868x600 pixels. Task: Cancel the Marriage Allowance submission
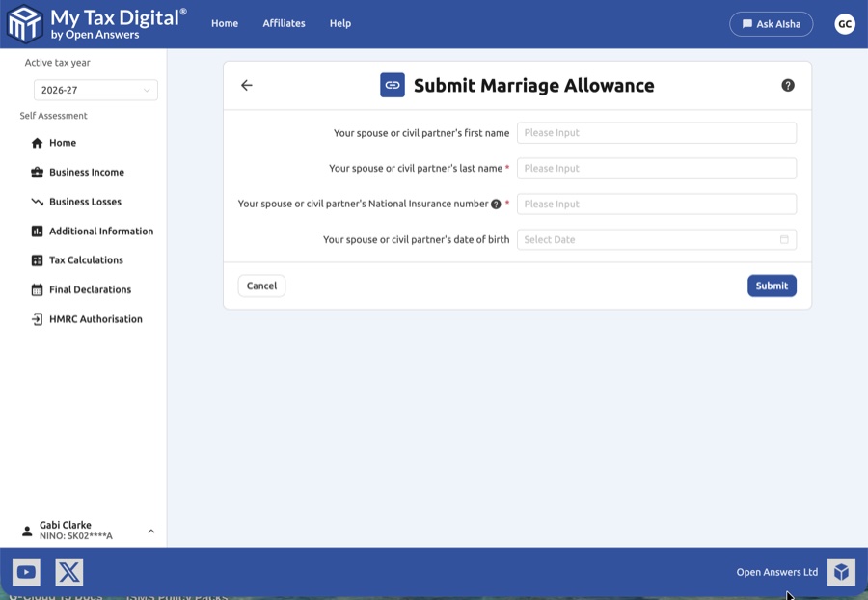261,286
